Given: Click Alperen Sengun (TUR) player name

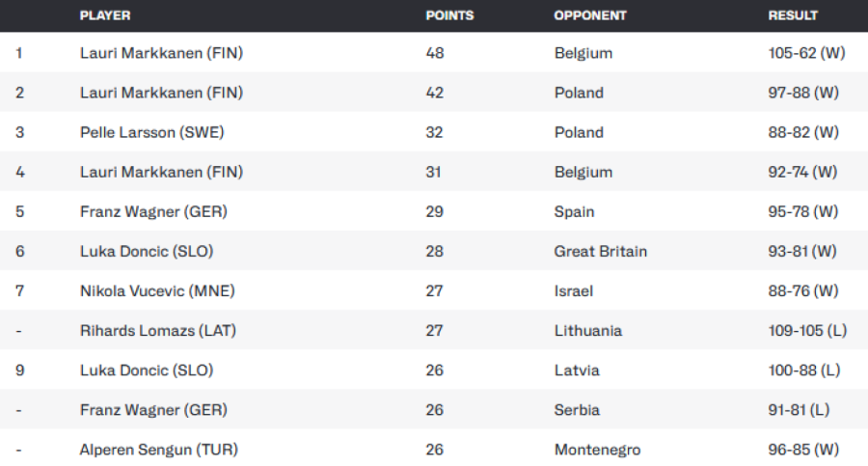Looking at the screenshot, I should (159, 450).
